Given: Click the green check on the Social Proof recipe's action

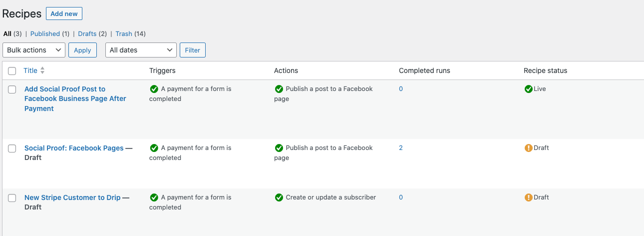Looking at the screenshot, I should (x=279, y=148).
